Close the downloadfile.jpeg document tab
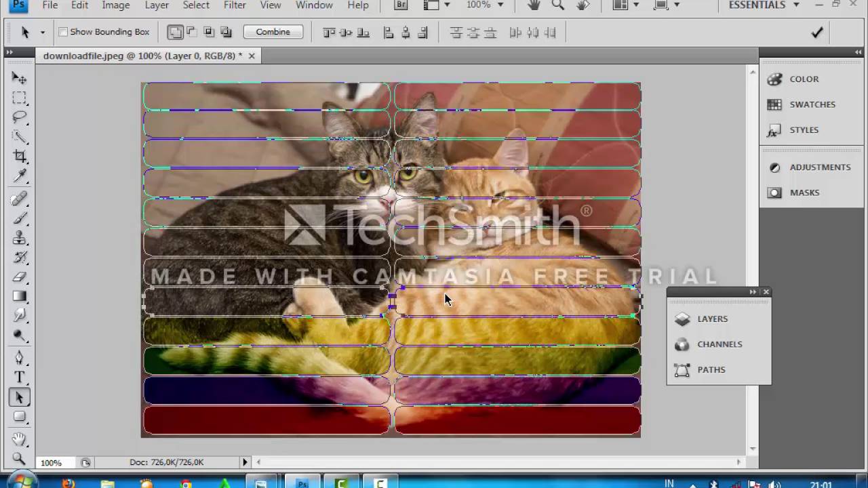This screenshot has height=488, width=868. pyautogui.click(x=252, y=56)
